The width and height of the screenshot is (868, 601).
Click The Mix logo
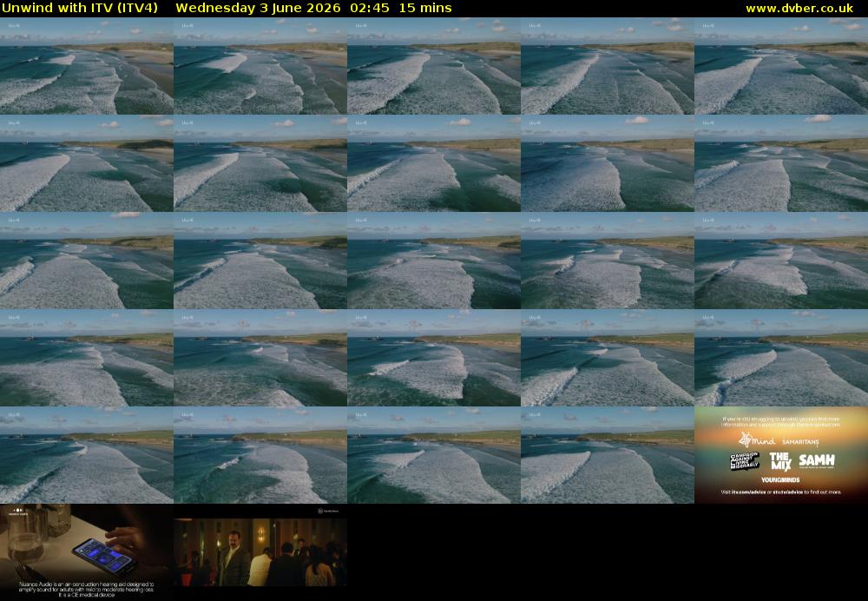(780, 460)
